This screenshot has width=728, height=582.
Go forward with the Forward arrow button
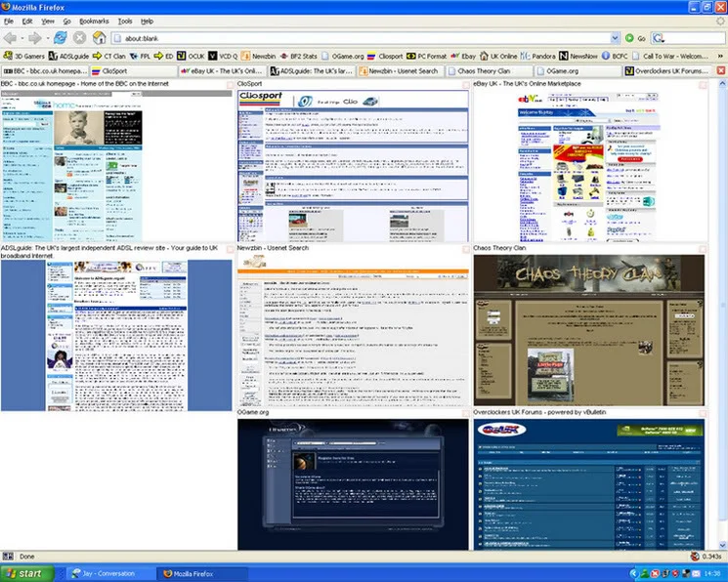pyautogui.click(x=35, y=38)
